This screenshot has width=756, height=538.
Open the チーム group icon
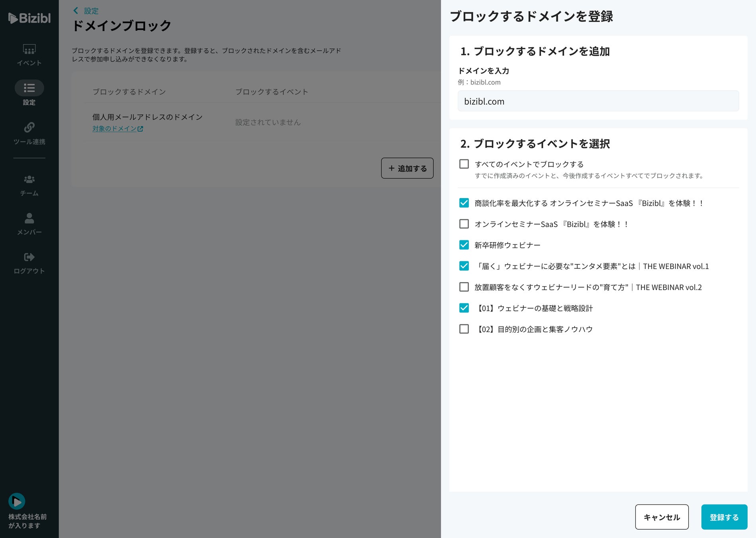click(x=29, y=179)
